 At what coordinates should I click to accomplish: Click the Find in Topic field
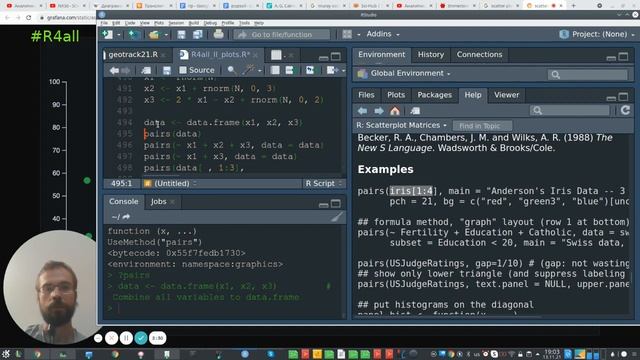click(482, 126)
